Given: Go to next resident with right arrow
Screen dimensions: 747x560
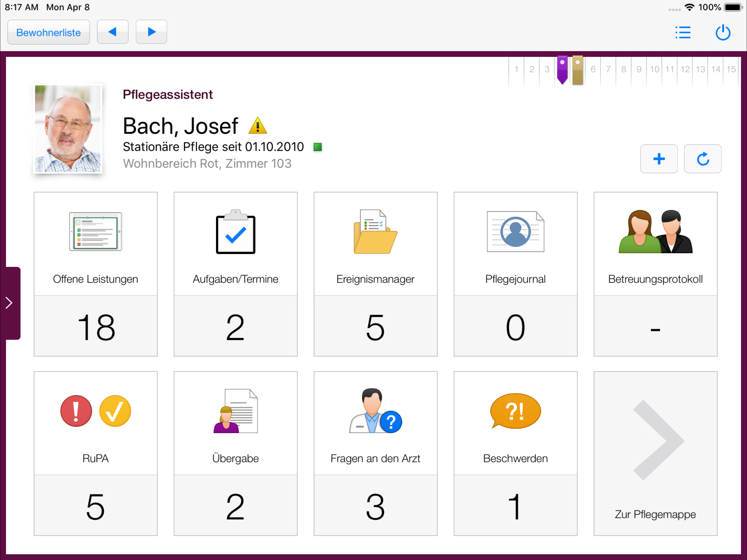Looking at the screenshot, I should 151,32.
